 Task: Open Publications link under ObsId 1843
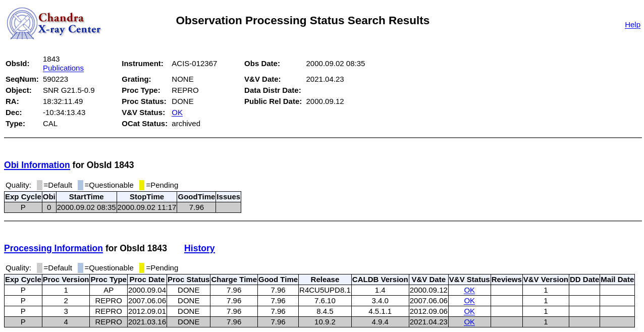pos(63,68)
